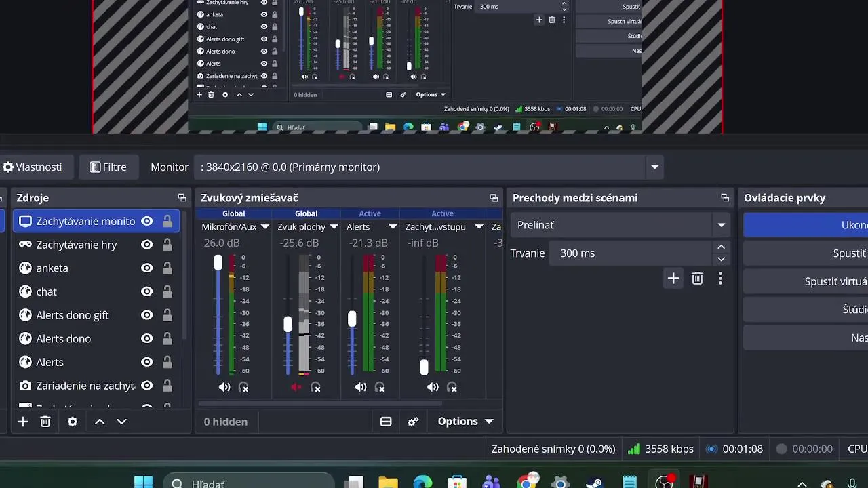This screenshot has height=488, width=868.
Task: Open the Filtre button
Action: (108, 167)
